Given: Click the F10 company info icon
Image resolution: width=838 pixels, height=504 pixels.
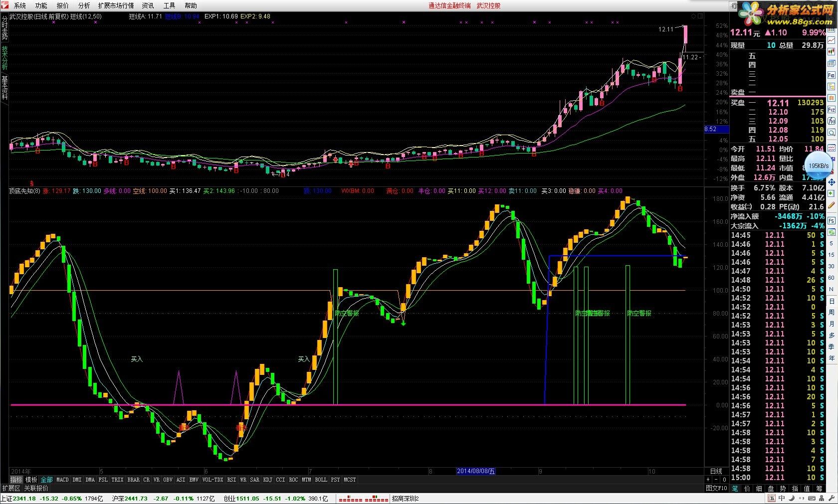Looking at the screenshot, I should click(x=832, y=75).
